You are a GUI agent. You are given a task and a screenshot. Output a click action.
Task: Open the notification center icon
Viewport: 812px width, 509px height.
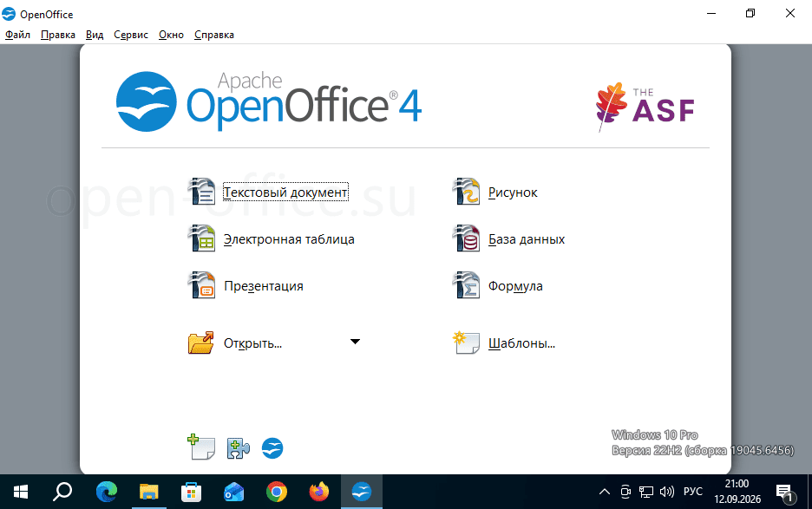786,493
